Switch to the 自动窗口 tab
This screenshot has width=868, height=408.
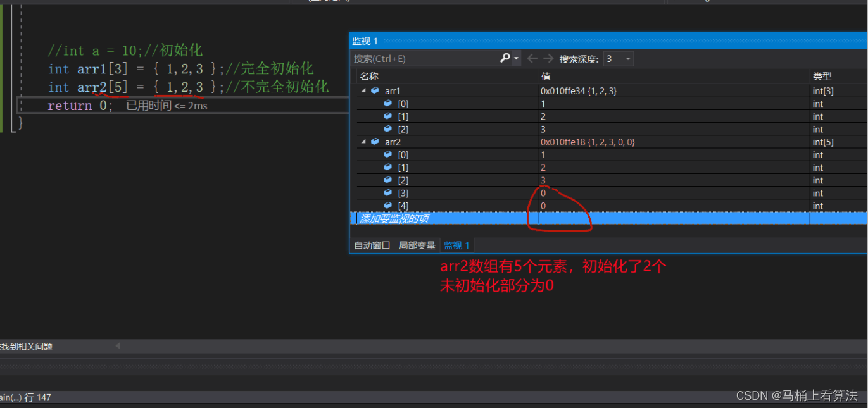pos(372,245)
